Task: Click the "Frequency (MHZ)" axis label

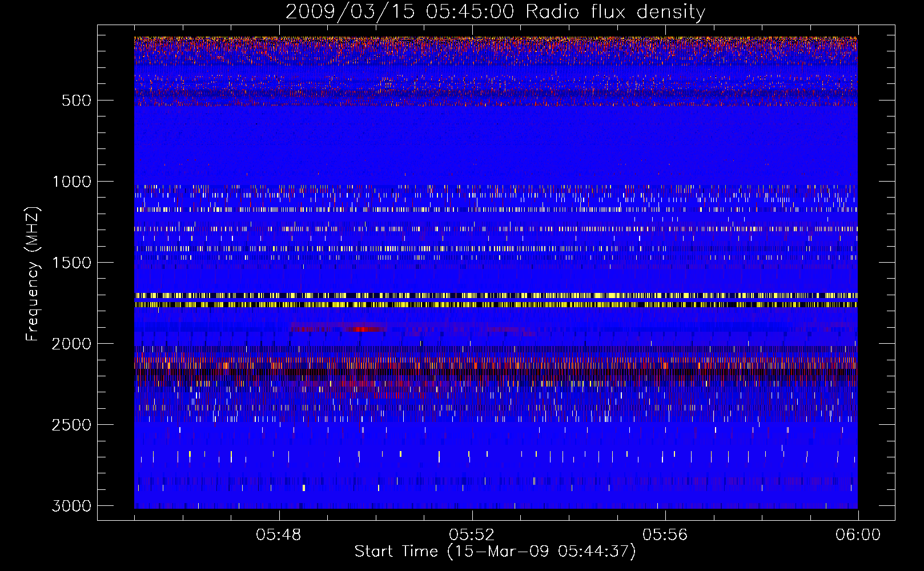Action: tap(33, 274)
